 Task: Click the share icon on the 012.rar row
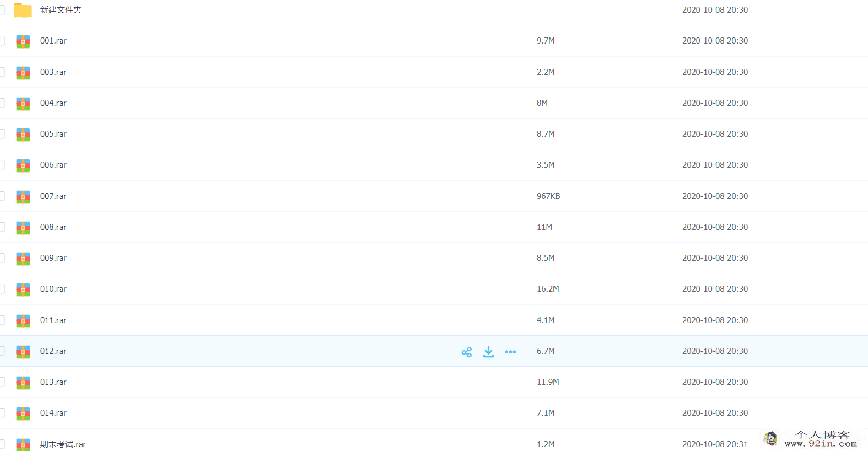[x=467, y=352]
